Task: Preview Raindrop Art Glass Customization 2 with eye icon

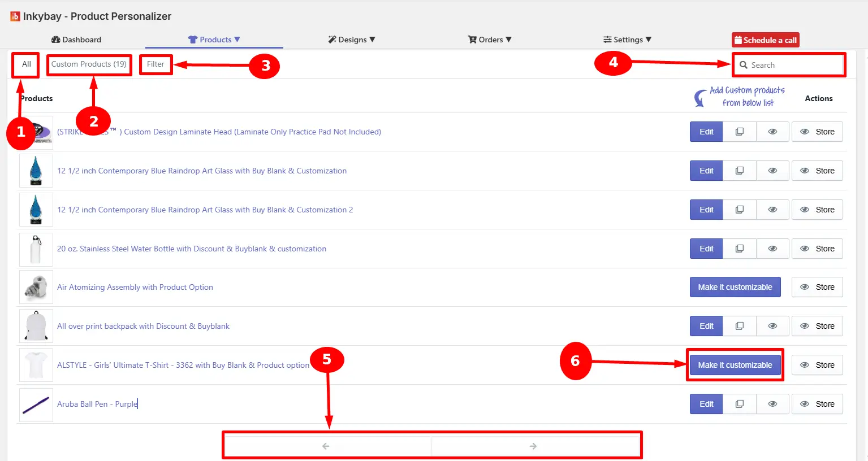Action: [x=772, y=210]
